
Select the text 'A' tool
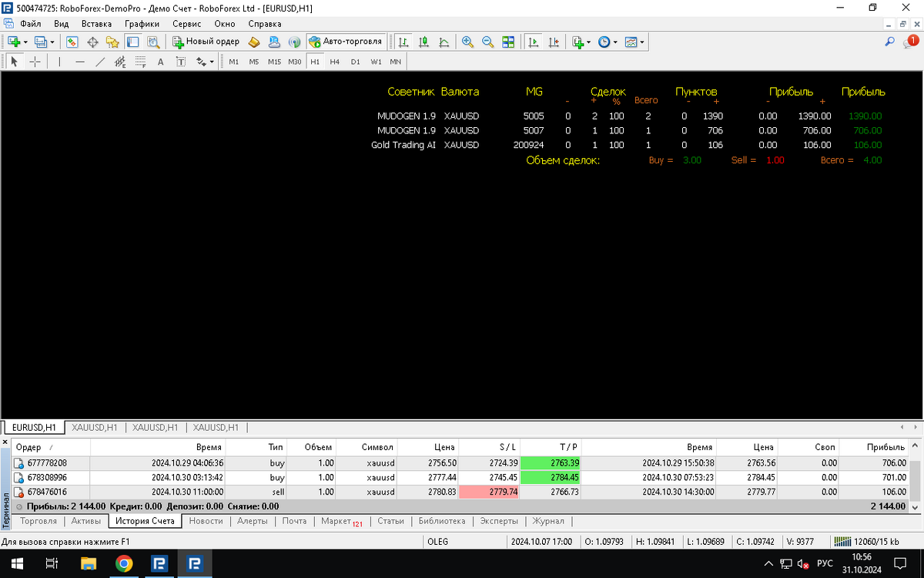(160, 62)
